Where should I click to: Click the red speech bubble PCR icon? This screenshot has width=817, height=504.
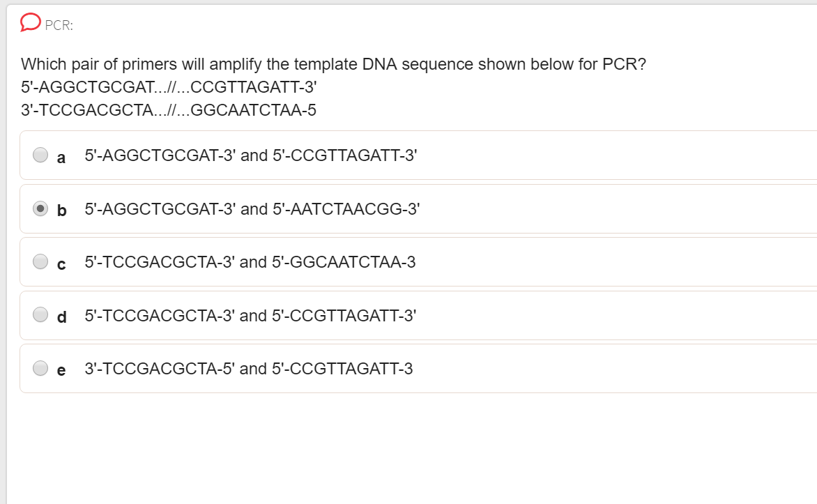(29, 22)
